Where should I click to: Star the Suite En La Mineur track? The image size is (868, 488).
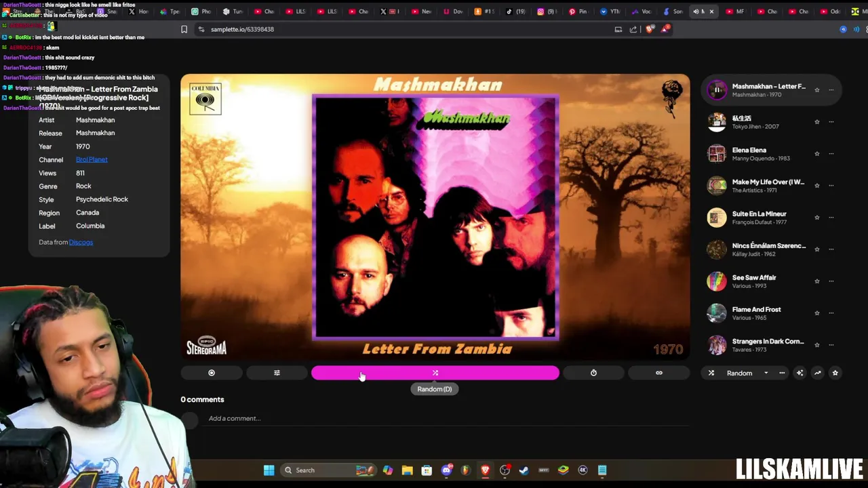tap(816, 218)
